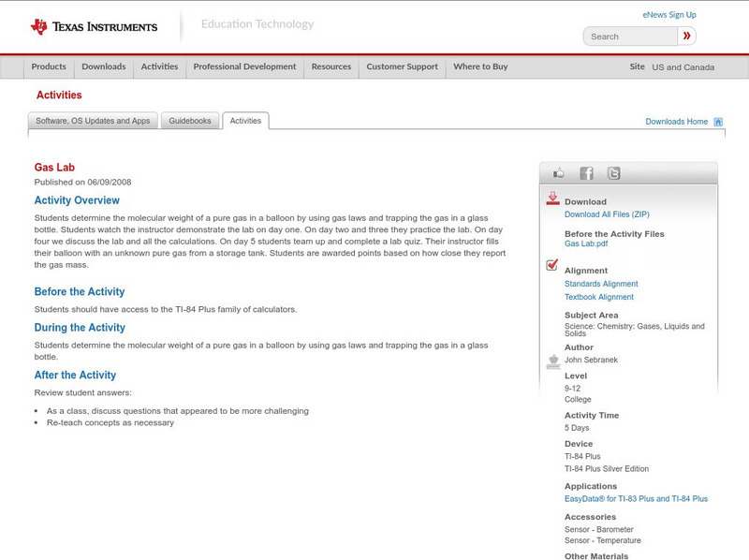749x560 pixels.
Task: Click the After the Activity heading
Action: point(75,376)
